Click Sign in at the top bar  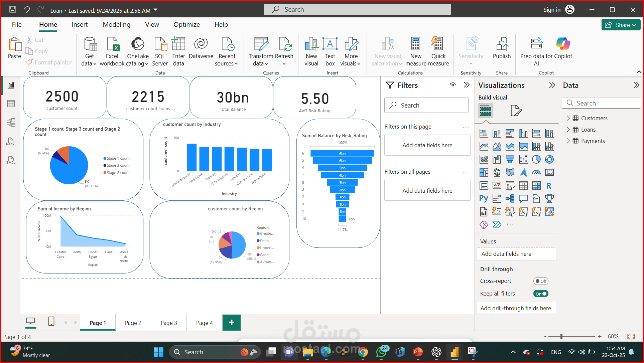[552, 10]
